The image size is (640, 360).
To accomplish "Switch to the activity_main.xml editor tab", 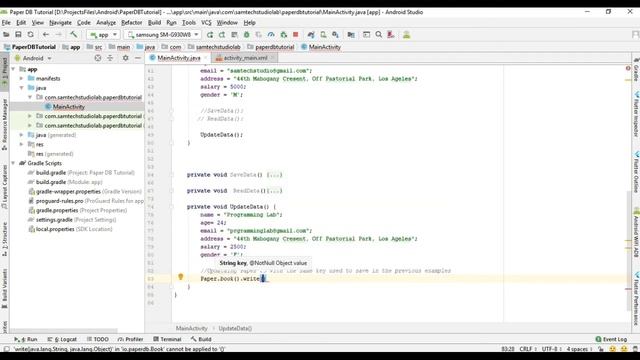I will pyautogui.click(x=245, y=58).
